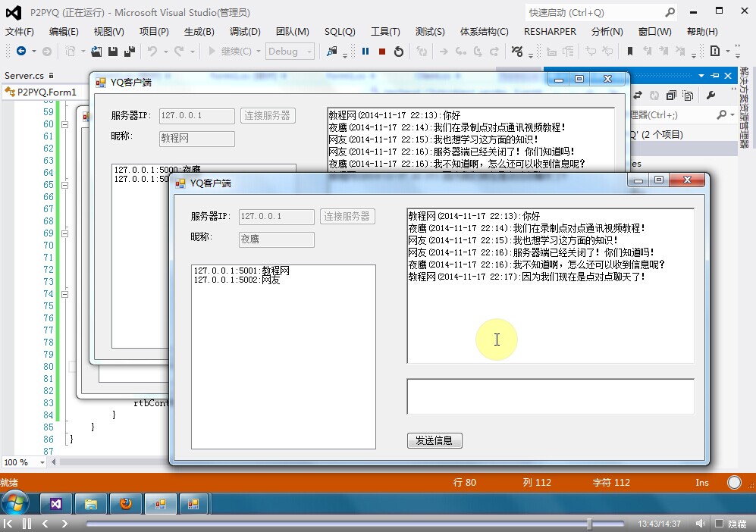This screenshot has width=756, height=532.
Task: Pause the video playback
Action: [x=27, y=524]
